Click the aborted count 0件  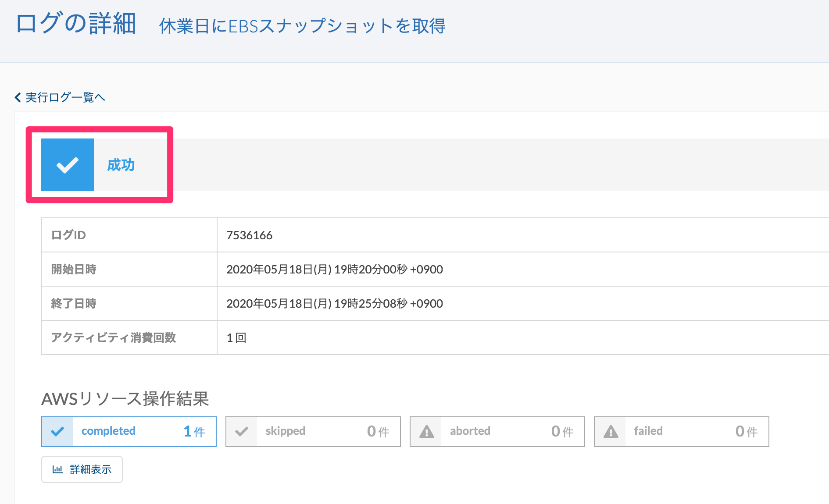(562, 432)
